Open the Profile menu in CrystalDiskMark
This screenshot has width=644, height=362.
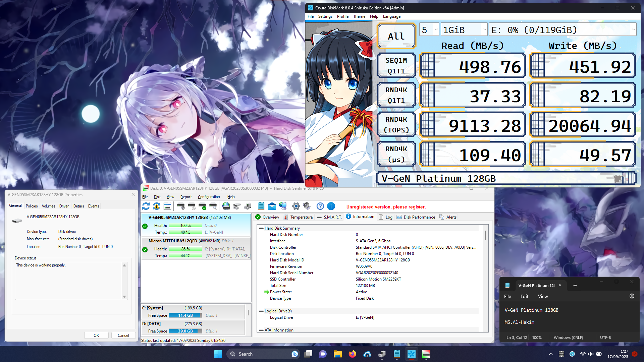pos(342,16)
